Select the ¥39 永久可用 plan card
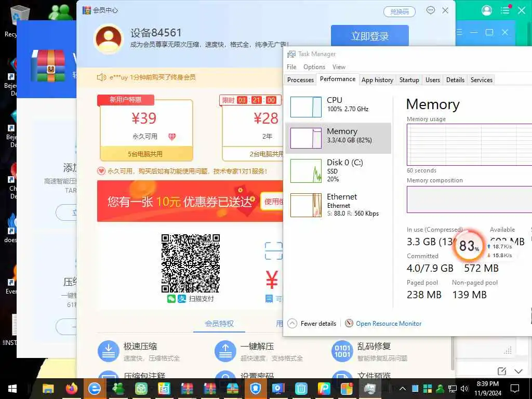 [x=146, y=130]
